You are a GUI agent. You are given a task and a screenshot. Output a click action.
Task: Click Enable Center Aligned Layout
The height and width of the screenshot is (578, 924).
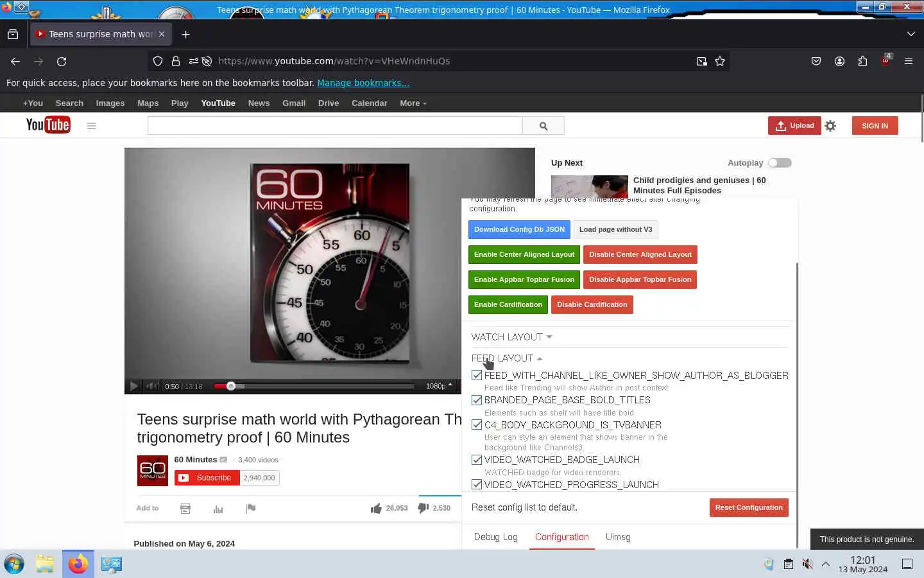coord(524,254)
